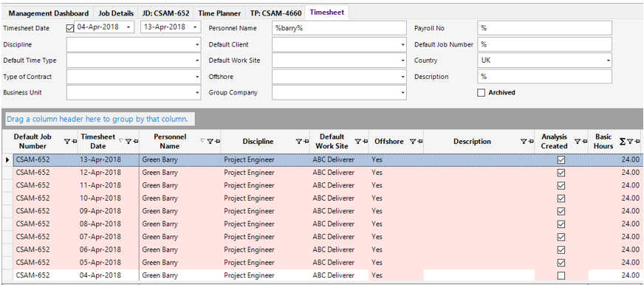Image resolution: width=644 pixels, height=285 pixels.
Task: Open filter for Description column
Action: click(523, 142)
